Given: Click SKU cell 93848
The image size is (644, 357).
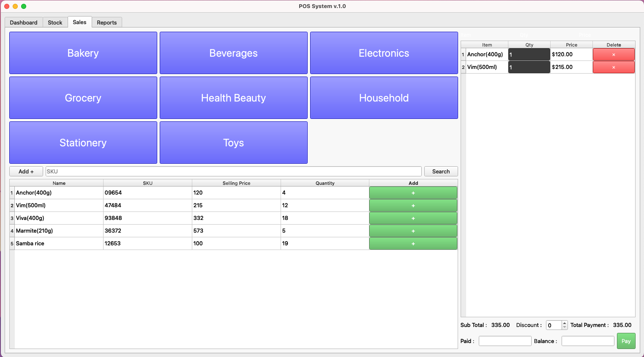Looking at the screenshot, I should (x=148, y=218).
